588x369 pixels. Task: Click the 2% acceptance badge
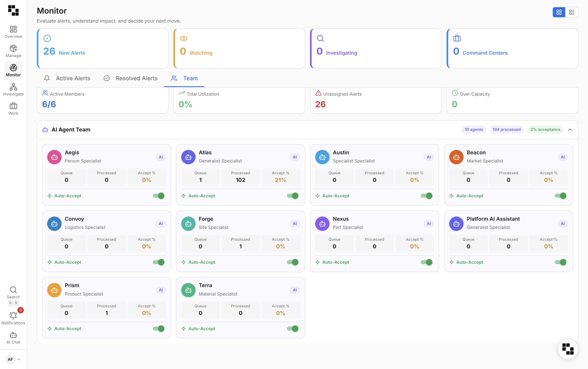(545, 130)
